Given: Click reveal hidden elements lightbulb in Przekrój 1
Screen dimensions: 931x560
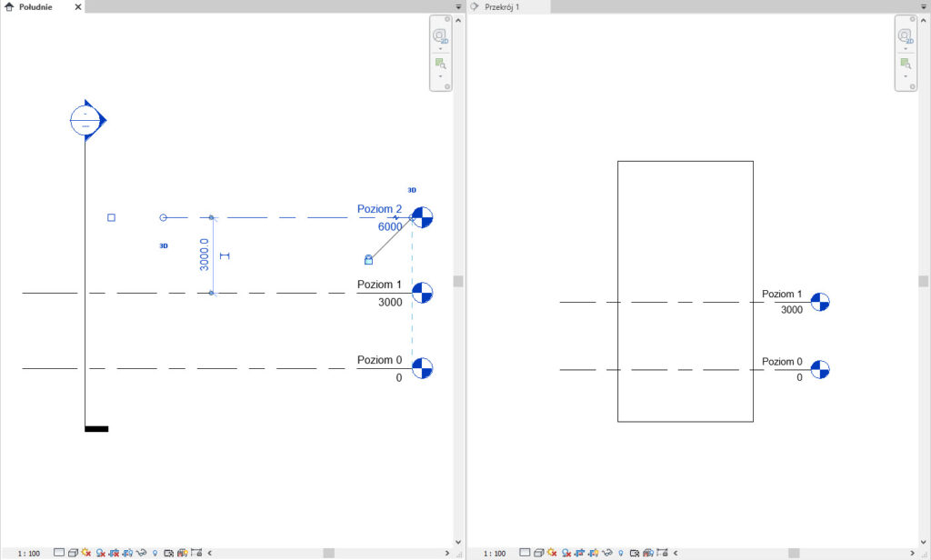Looking at the screenshot, I should 620,553.
